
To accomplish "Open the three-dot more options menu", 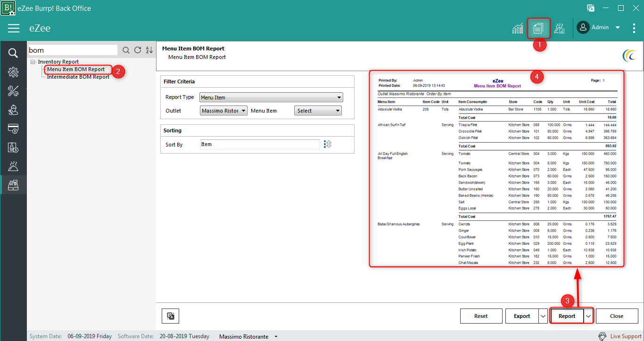I will [x=634, y=28].
